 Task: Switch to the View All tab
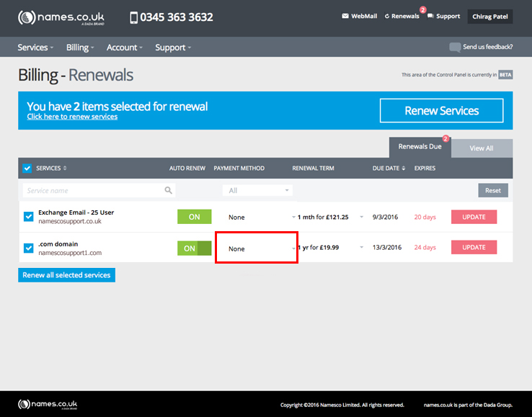click(x=481, y=148)
